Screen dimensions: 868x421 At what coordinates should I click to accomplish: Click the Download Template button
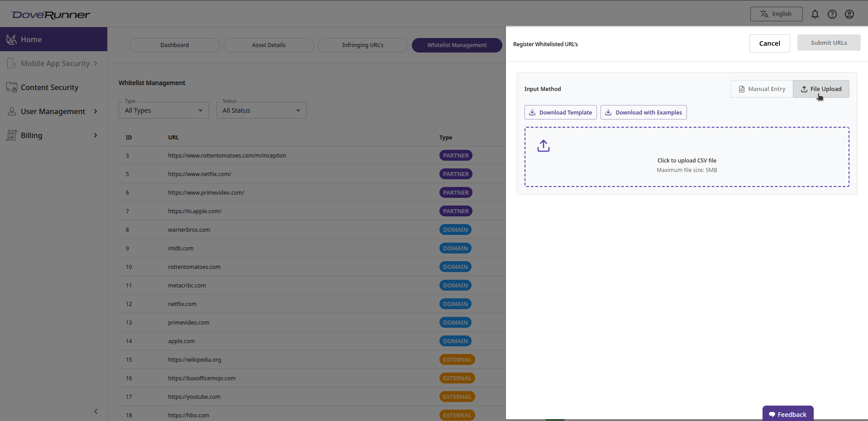pyautogui.click(x=560, y=112)
